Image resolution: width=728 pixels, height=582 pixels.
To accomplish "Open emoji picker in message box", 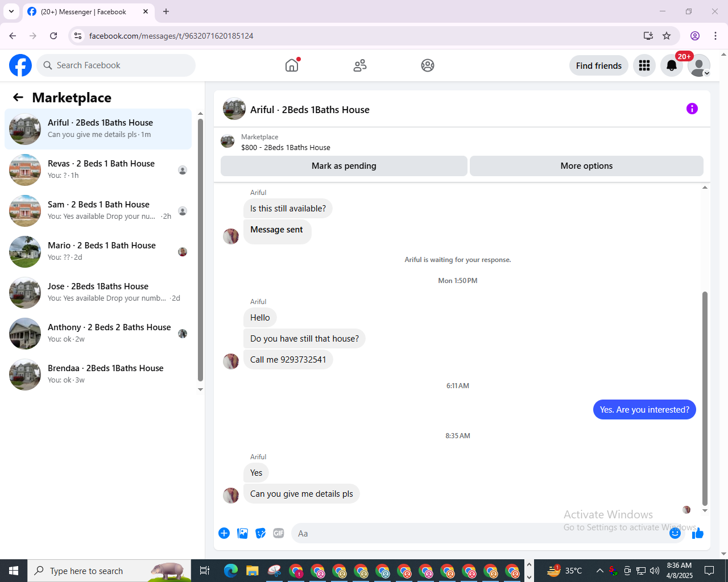I will (x=675, y=533).
